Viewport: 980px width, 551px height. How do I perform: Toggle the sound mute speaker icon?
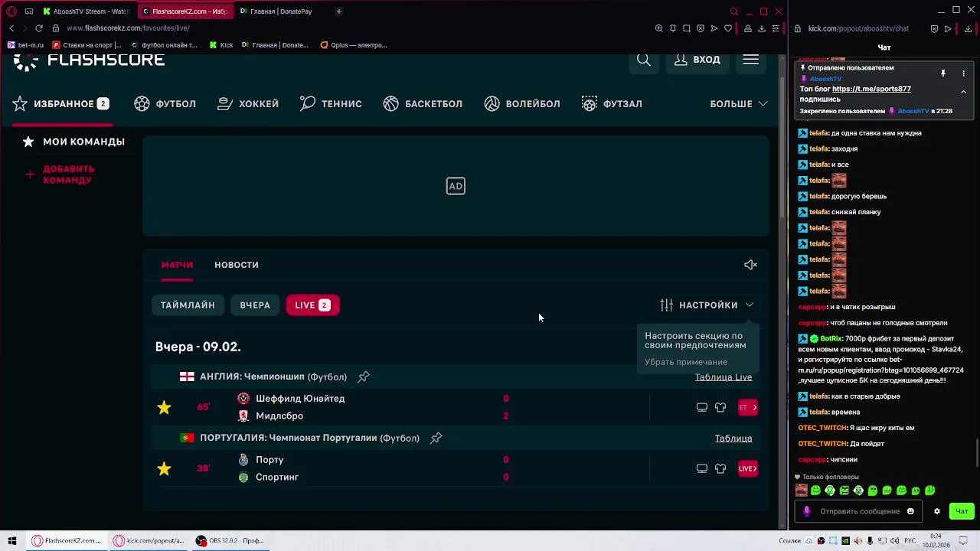click(x=750, y=265)
